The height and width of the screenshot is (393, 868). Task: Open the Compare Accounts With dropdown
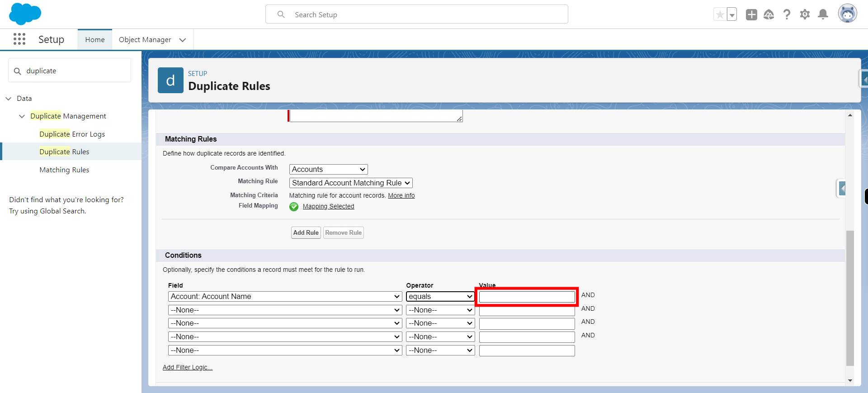pyautogui.click(x=328, y=170)
